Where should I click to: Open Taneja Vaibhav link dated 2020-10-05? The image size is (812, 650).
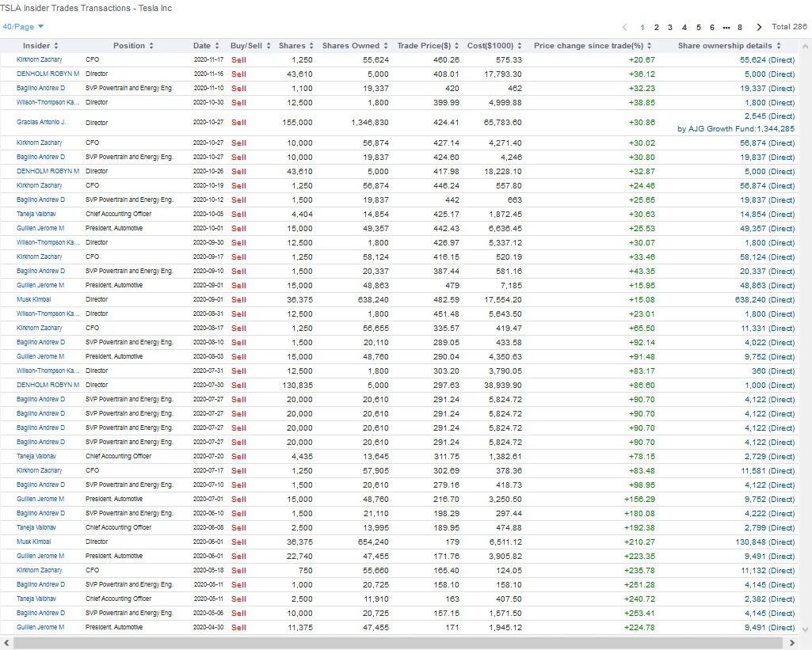pos(36,214)
